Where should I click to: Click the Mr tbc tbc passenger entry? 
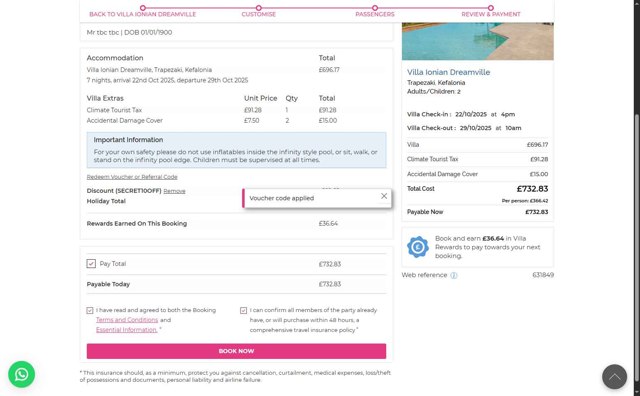pyautogui.click(x=129, y=32)
